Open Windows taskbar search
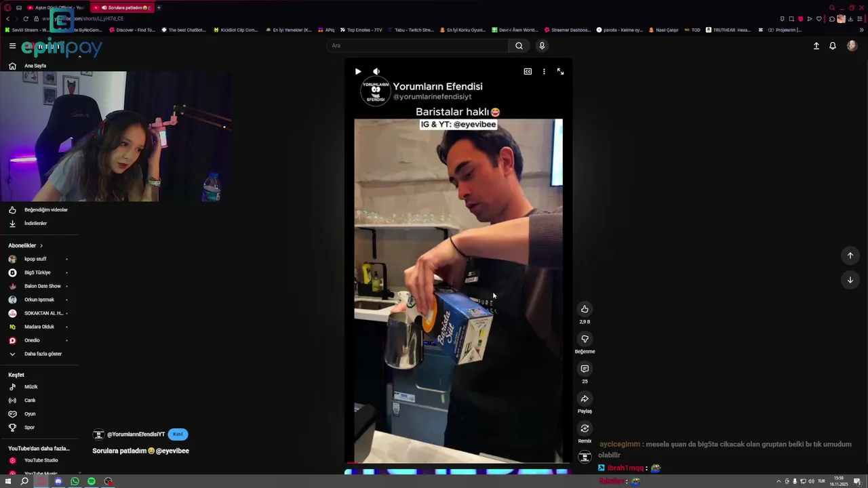The image size is (868, 488). tap(24, 481)
